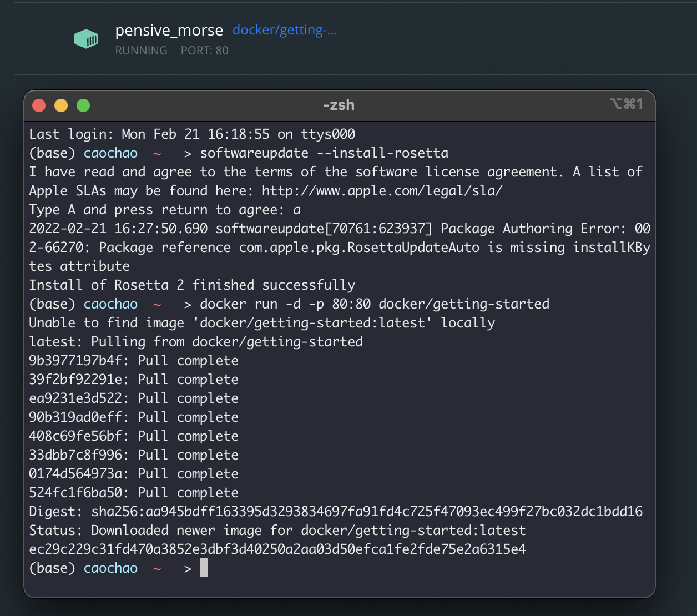Click the Apple SLA URL in terminal

pos(382,191)
